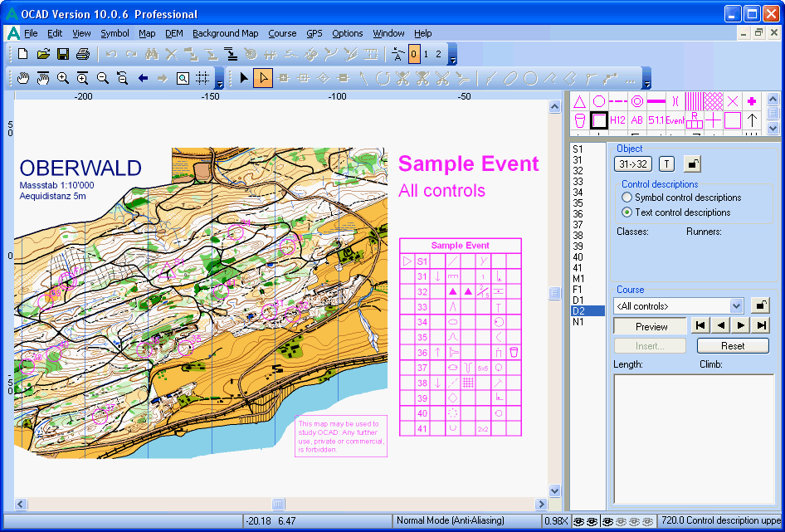Image resolution: width=785 pixels, height=532 pixels.
Task: Select the start triangle symbol
Action: pyautogui.click(x=579, y=101)
